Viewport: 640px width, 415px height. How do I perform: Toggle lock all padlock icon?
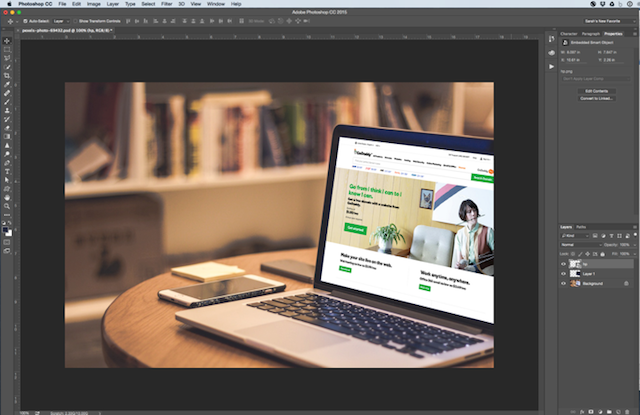(602, 254)
